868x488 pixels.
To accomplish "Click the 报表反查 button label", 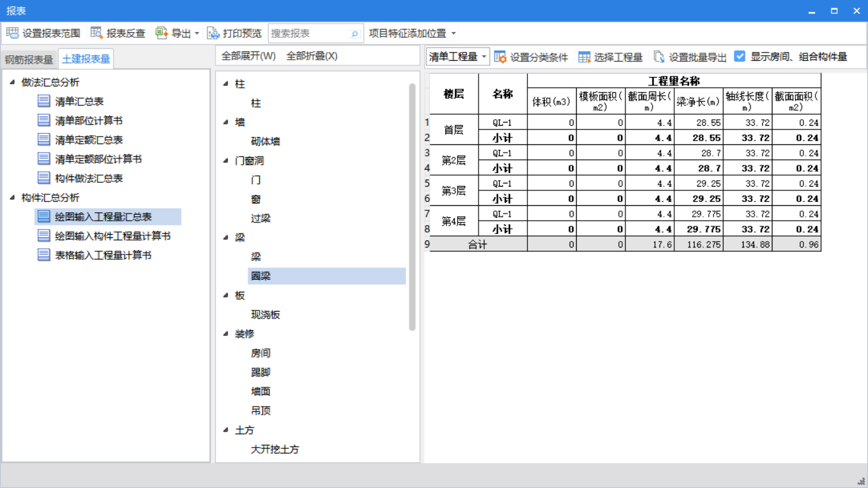I will (x=126, y=33).
